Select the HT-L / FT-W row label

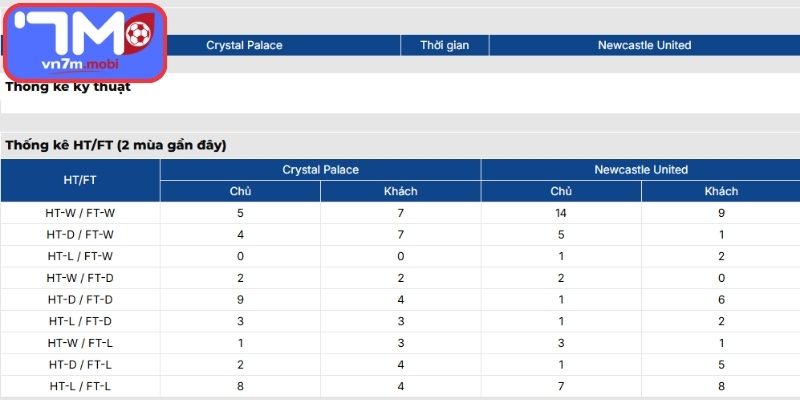coord(80,256)
